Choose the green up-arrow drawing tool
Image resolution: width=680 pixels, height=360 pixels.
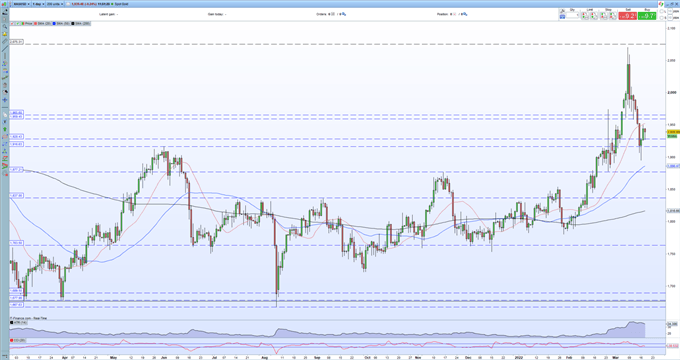click(x=5, y=129)
